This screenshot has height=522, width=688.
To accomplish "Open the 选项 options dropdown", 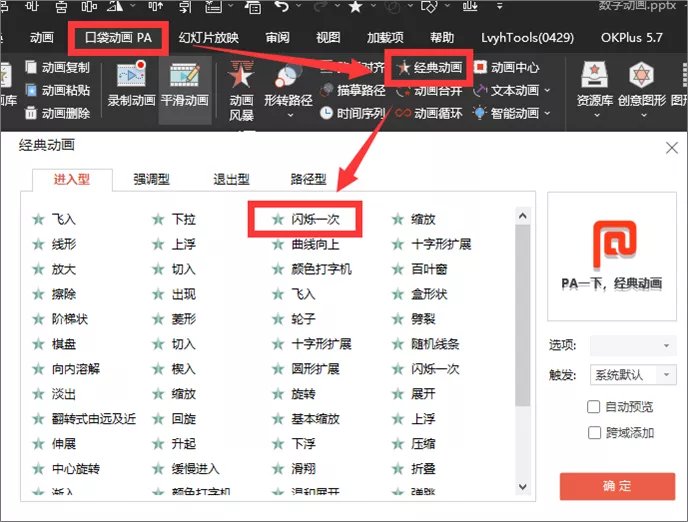I will coord(633,346).
